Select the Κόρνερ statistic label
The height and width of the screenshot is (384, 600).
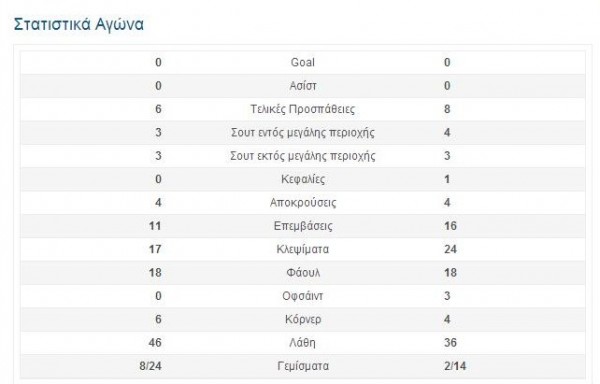303,319
